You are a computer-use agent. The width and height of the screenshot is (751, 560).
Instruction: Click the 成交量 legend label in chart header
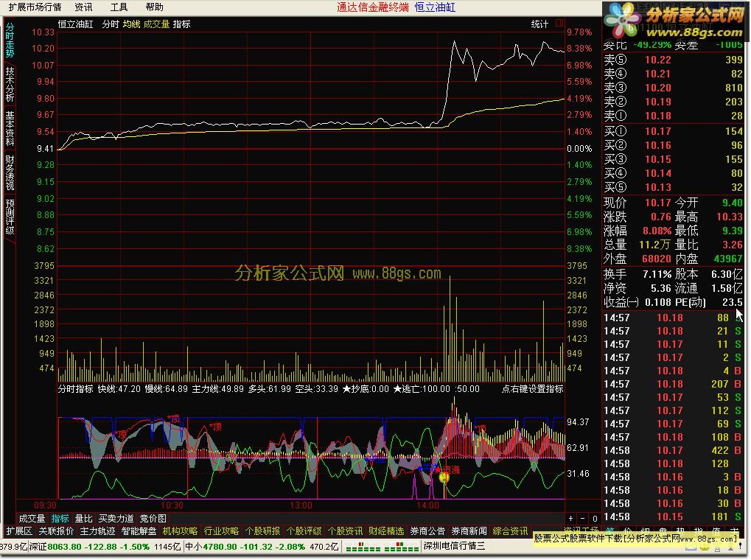click(156, 24)
